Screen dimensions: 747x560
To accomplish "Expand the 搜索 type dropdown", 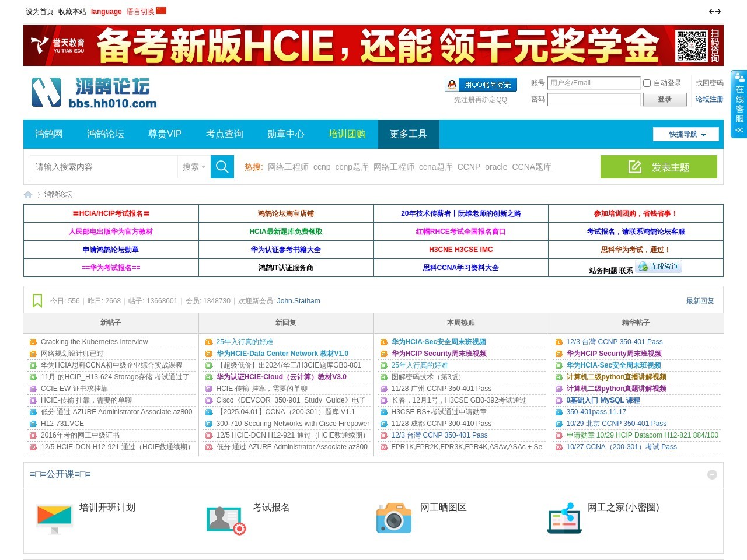I will (194, 167).
